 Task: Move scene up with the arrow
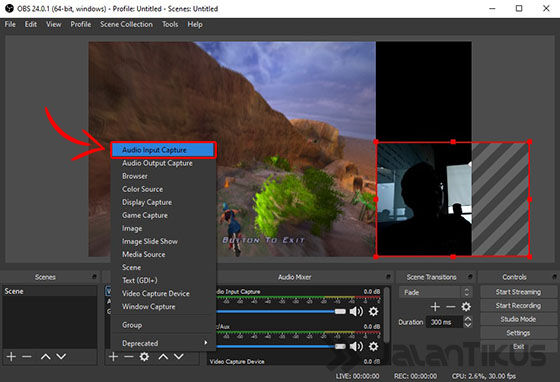tap(45, 356)
